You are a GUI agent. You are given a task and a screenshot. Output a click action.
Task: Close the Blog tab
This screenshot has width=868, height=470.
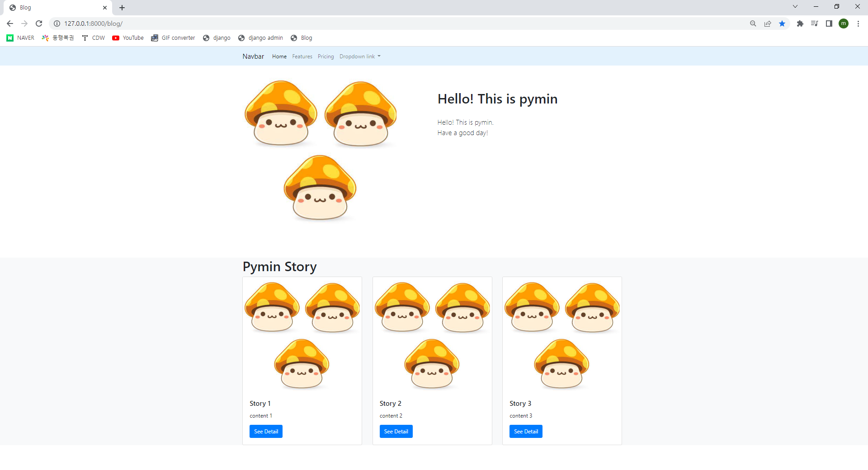105,8
